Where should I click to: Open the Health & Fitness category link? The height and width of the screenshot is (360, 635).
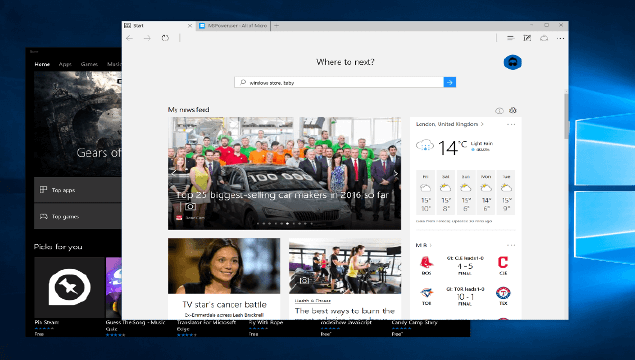[313, 300]
